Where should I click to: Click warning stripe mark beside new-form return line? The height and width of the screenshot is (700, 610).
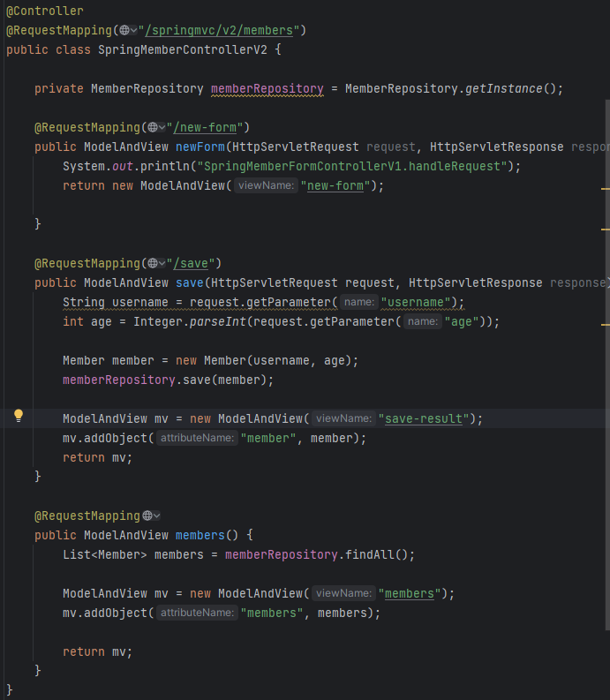pyautogui.click(x=606, y=189)
